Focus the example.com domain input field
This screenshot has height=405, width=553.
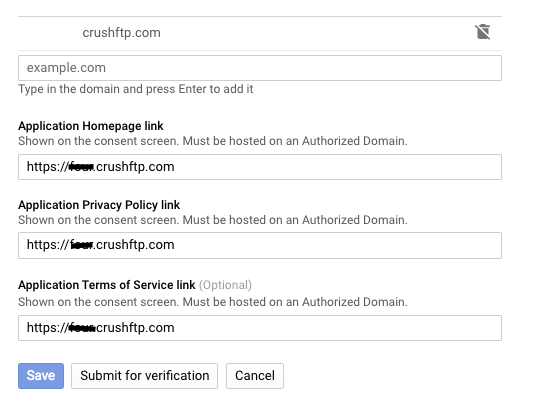pos(260,68)
